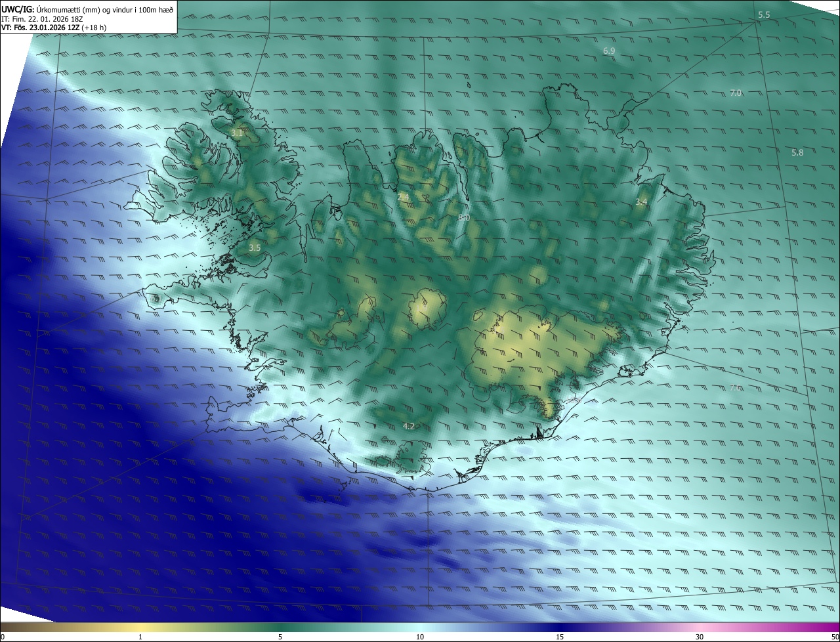840x642 pixels.
Task: Click the 8.0 value label on the map
Action: [464, 217]
